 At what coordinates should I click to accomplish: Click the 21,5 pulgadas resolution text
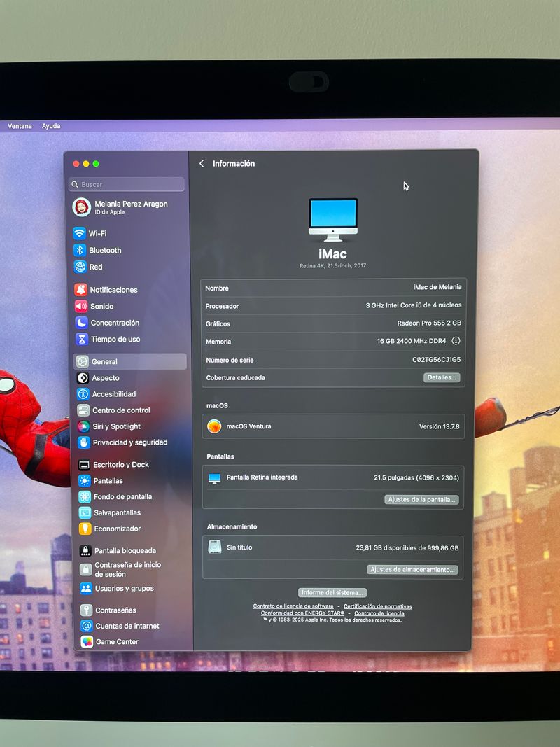(416, 477)
